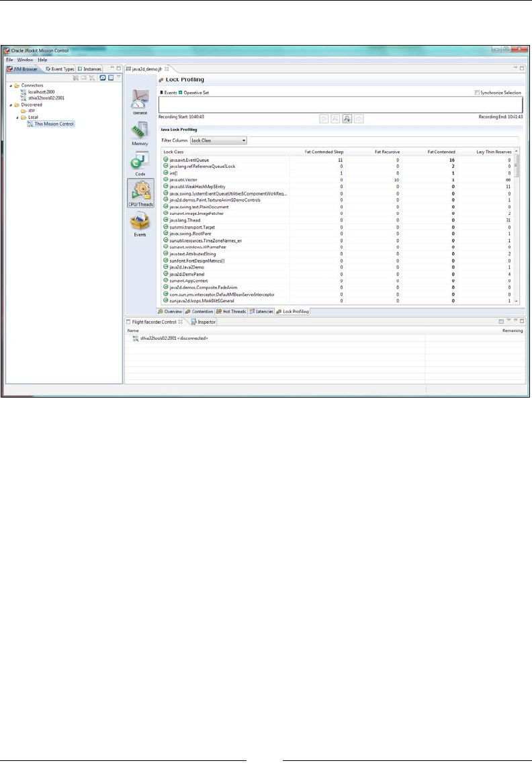This screenshot has height=767, width=532.
Task: Click first toolbar icon in Flight Recorder Control
Action: 501,322
